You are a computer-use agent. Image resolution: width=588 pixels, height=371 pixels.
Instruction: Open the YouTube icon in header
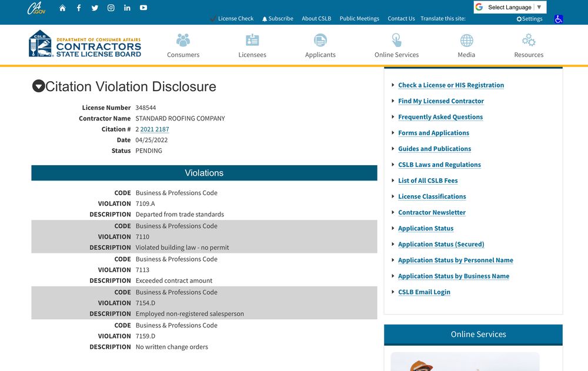(x=143, y=8)
